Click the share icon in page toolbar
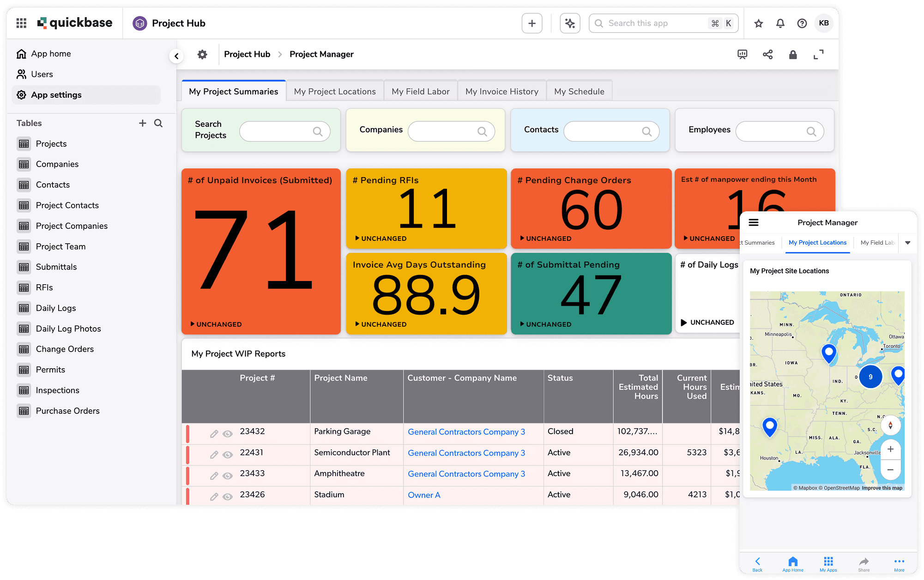This screenshot has width=924, height=580. coord(767,54)
